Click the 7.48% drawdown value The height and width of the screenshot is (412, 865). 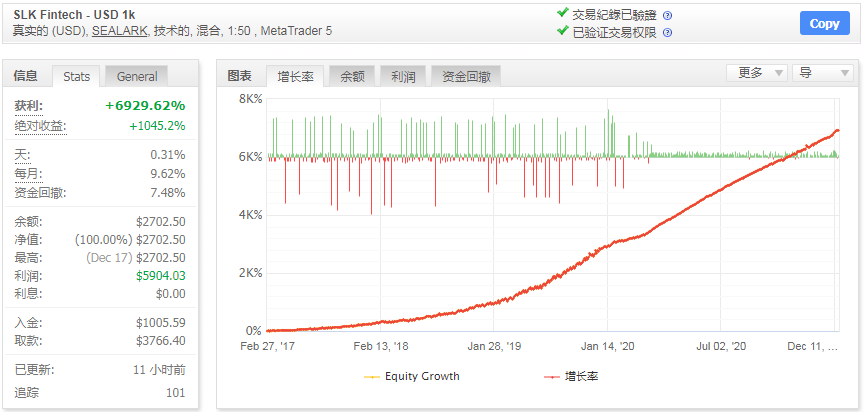(168, 193)
